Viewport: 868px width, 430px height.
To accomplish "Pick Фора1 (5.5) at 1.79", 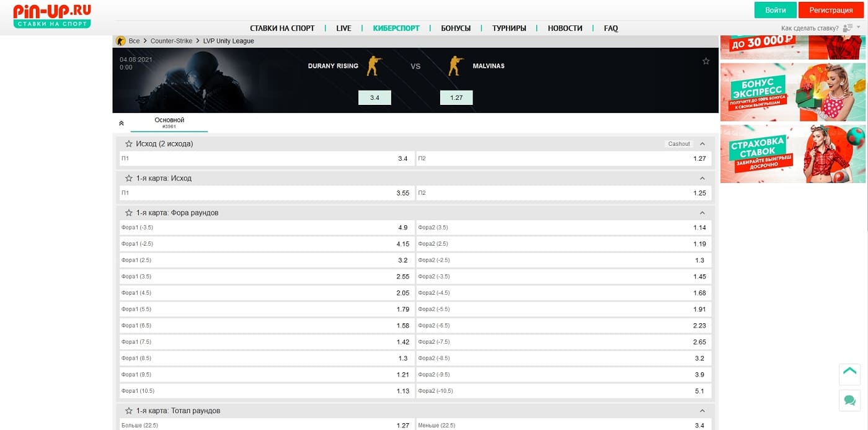I will click(266, 309).
